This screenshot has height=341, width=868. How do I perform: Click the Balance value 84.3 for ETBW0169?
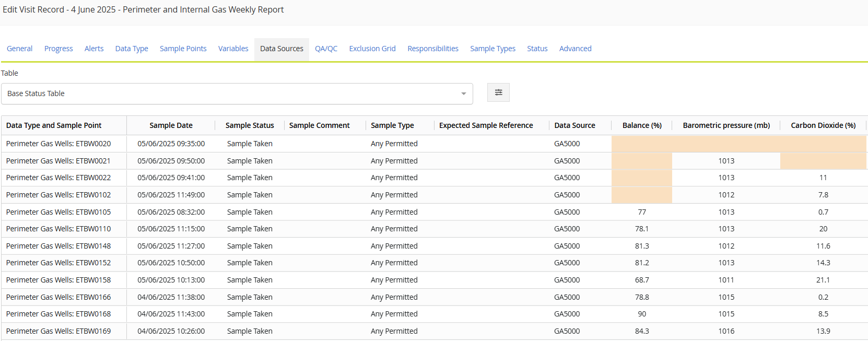[x=642, y=331]
